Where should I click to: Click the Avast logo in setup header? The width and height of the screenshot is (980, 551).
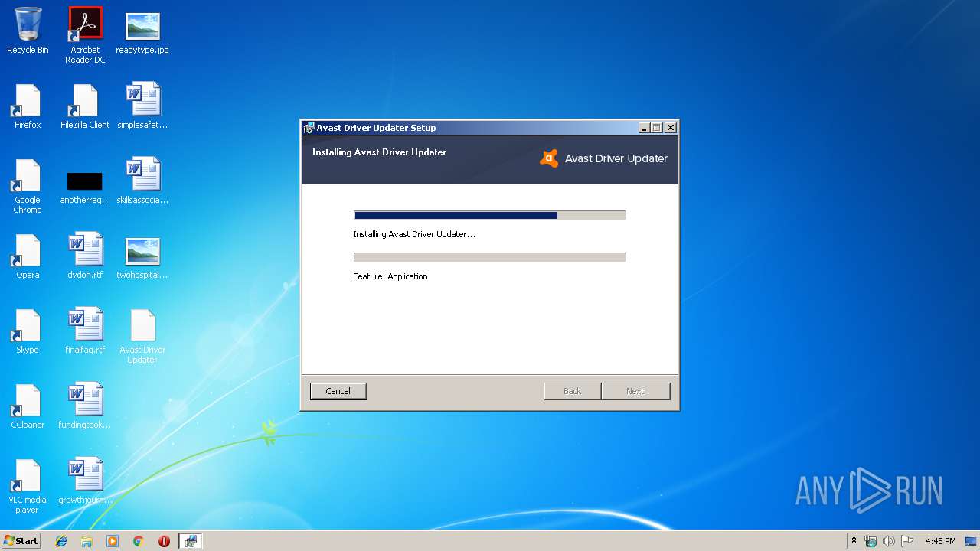coord(549,158)
